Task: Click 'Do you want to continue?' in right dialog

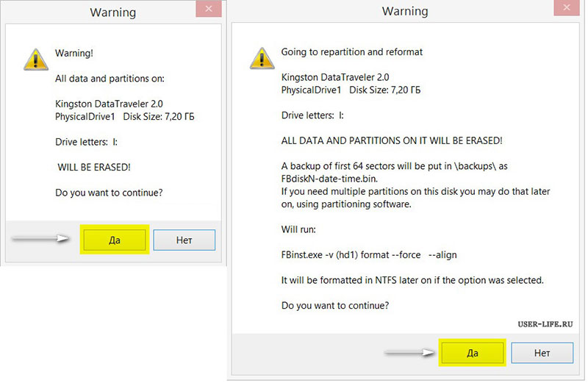Action: 335,306
